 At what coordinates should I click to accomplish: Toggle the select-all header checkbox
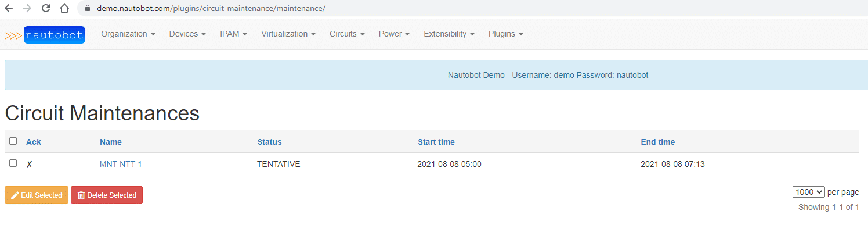(x=13, y=141)
